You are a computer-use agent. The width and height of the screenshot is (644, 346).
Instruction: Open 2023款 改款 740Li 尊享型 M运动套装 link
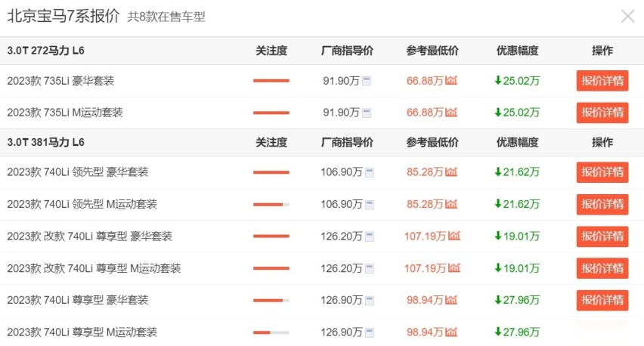(94, 268)
